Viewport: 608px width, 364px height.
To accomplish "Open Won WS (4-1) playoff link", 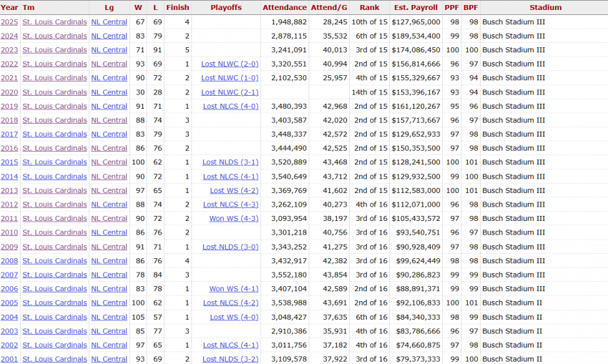I will (234, 289).
